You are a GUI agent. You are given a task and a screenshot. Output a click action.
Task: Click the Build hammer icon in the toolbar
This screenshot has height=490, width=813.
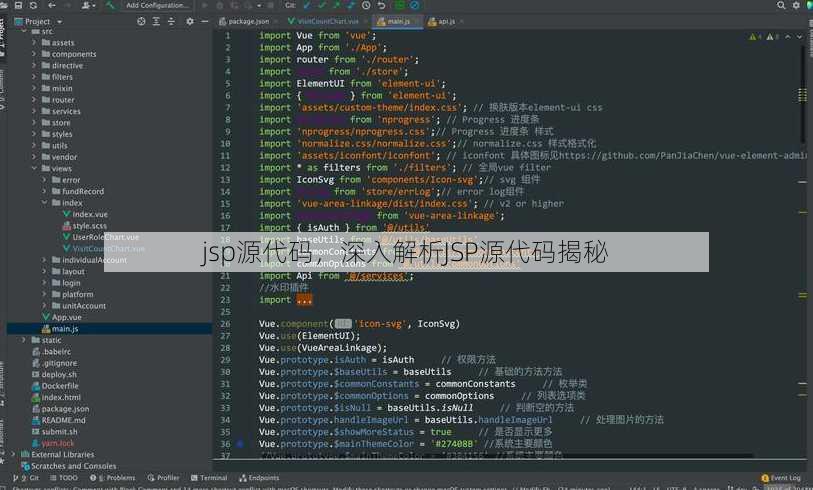coord(110,5)
